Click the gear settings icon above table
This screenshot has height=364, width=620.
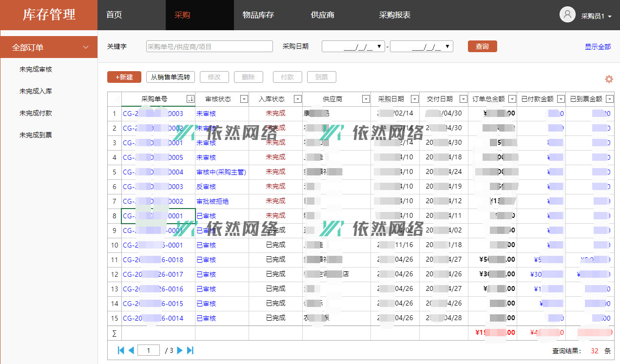(x=609, y=79)
